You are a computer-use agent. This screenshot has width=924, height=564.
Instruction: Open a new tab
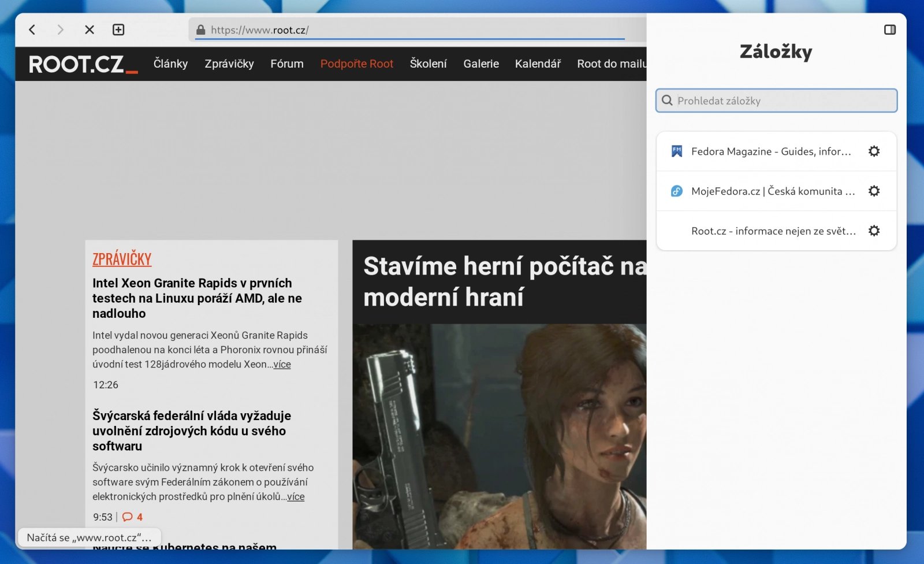118,29
